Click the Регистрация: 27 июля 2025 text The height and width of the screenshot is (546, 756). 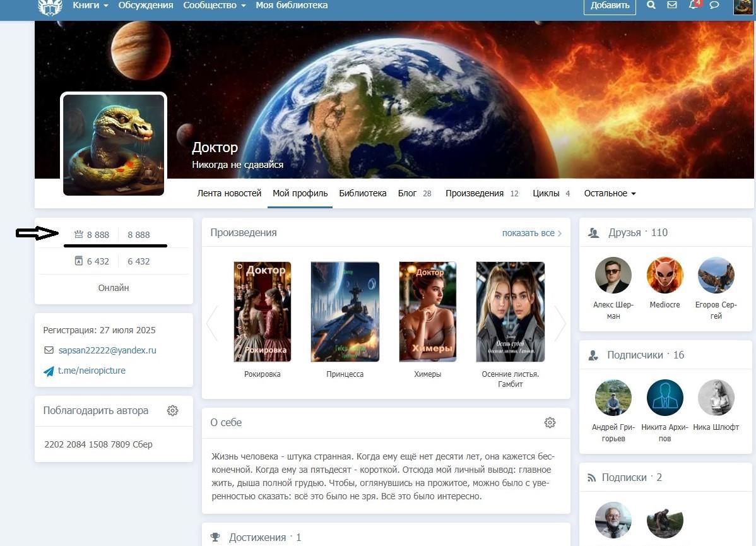99,330
